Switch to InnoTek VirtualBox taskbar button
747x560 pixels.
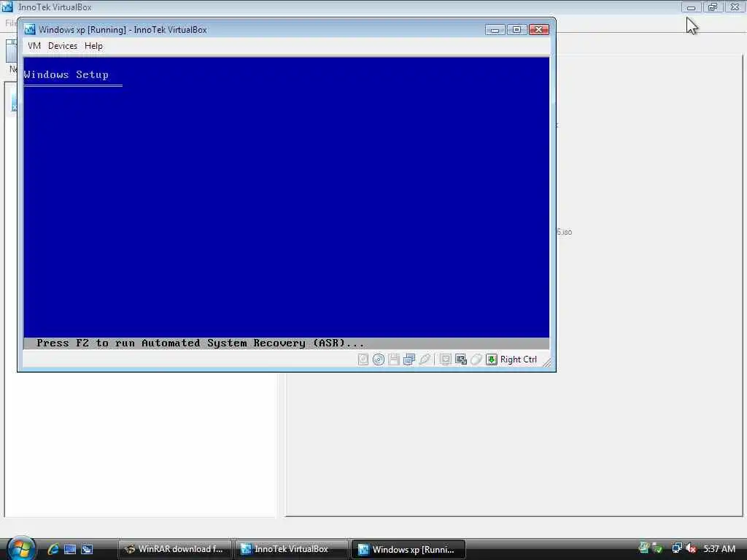pos(291,549)
